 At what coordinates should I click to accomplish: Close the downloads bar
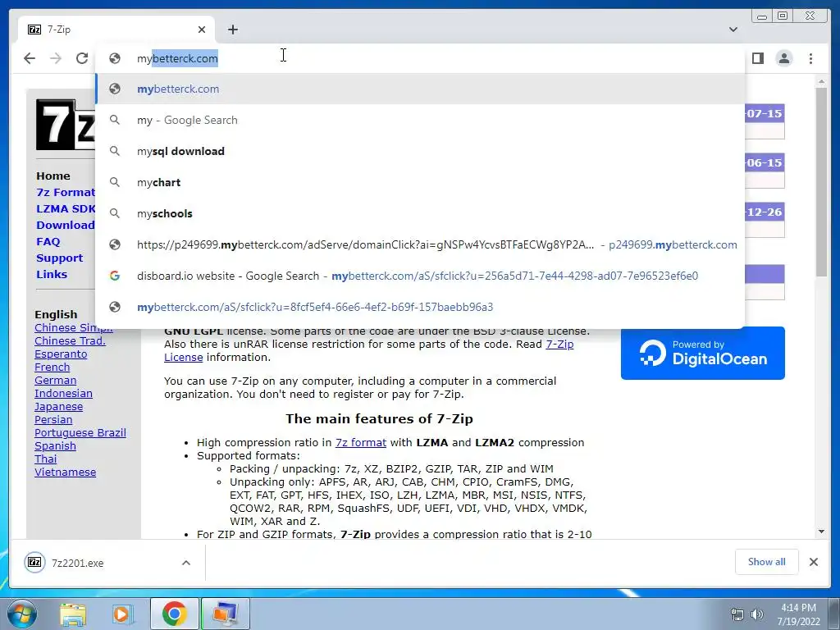point(813,561)
